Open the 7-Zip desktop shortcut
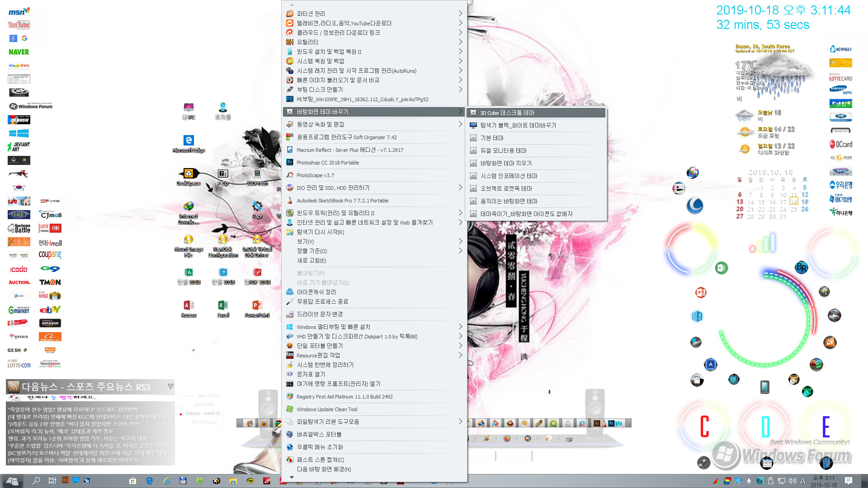 click(x=223, y=177)
